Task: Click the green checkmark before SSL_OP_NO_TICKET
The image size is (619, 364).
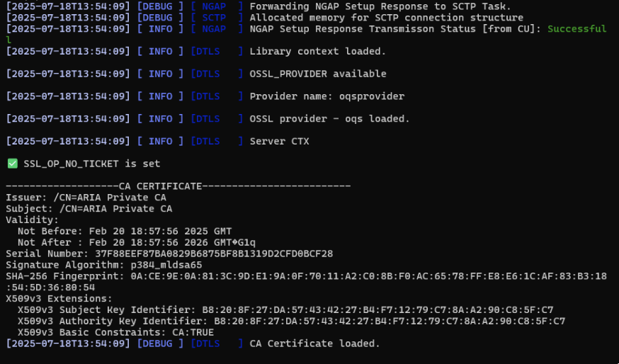Action: click(x=12, y=164)
